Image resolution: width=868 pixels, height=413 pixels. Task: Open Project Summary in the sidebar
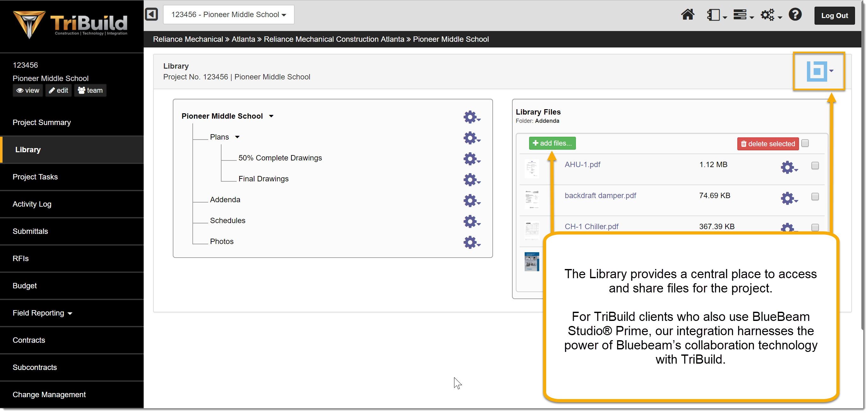tap(41, 122)
